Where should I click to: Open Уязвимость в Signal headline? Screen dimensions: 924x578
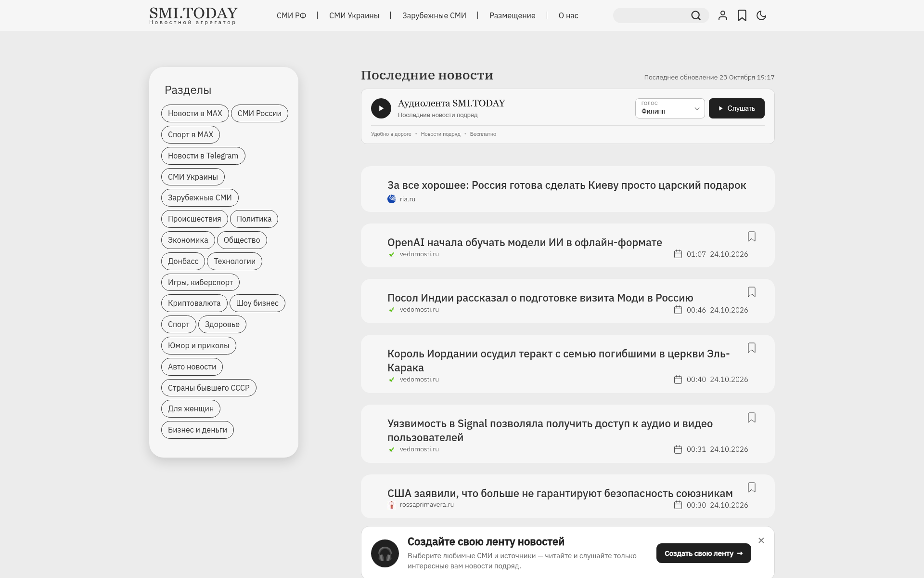tap(550, 430)
